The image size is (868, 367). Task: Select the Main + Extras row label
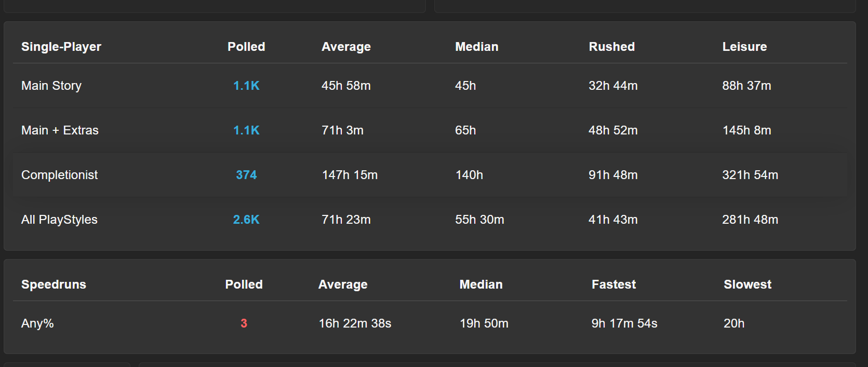tap(60, 130)
